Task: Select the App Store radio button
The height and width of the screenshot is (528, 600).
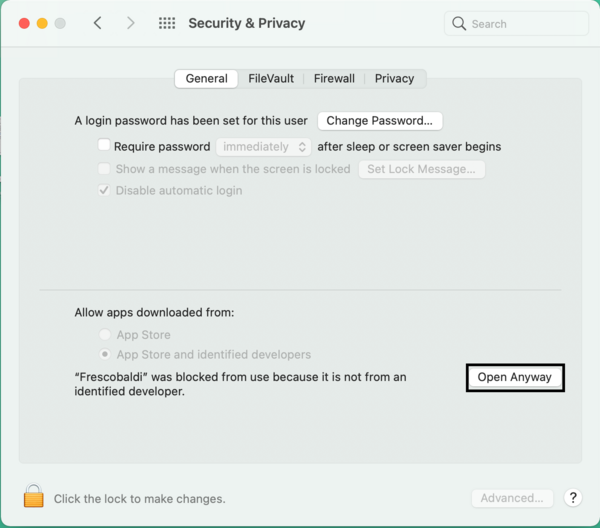Action: point(104,335)
